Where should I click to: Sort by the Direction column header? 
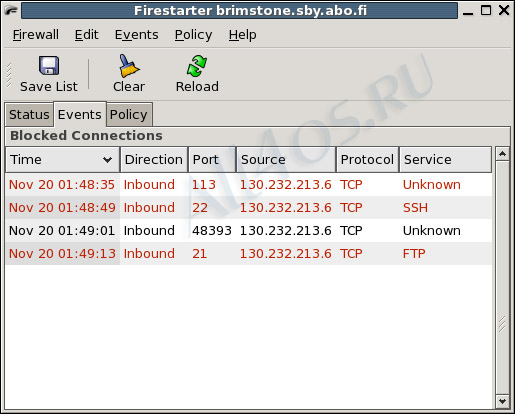(x=154, y=160)
